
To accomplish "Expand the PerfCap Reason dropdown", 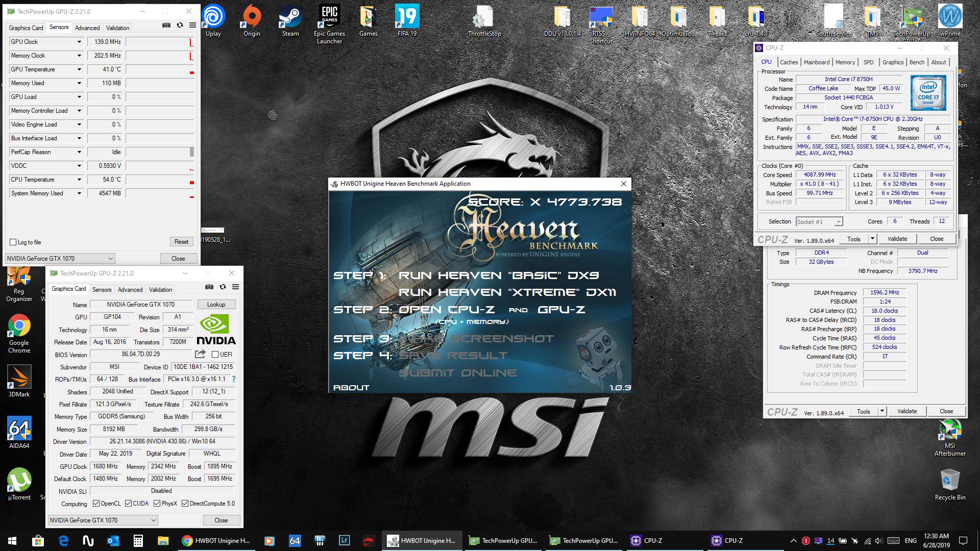I will click(x=79, y=152).
